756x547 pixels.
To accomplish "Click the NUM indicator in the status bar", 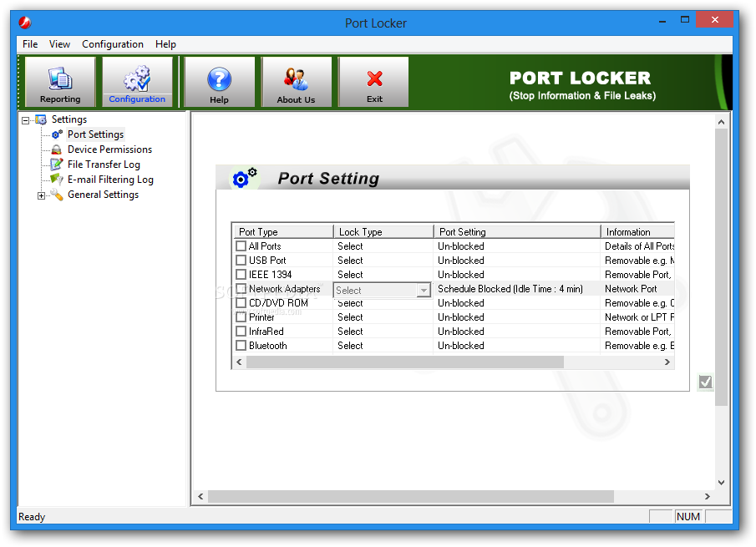I will (688, 516).
